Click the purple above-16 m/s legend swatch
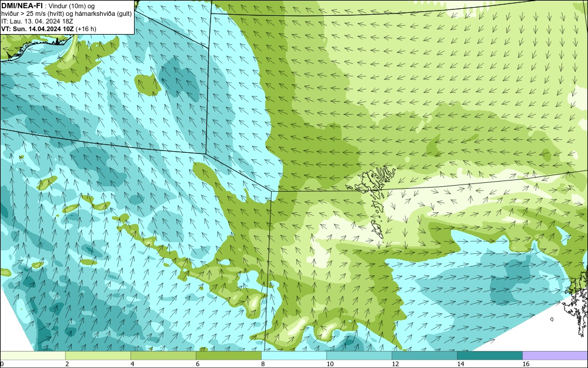588x368 pixels. (x=555, y=355)
